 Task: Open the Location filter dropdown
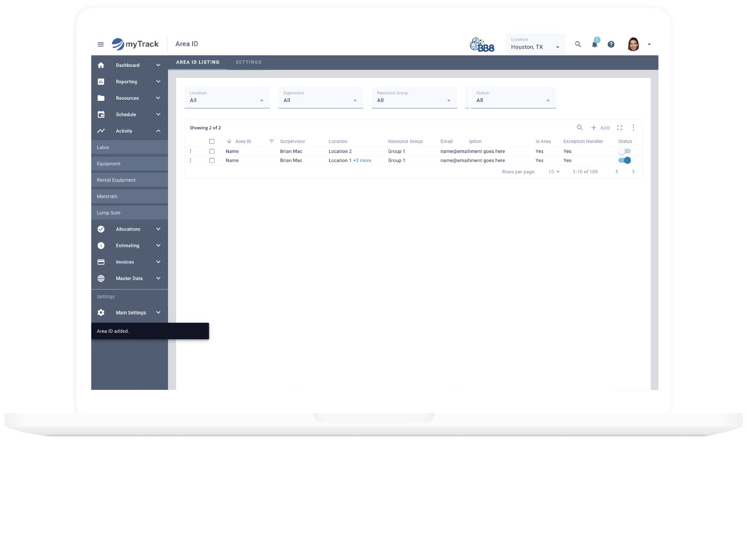[x=227, y=98]
